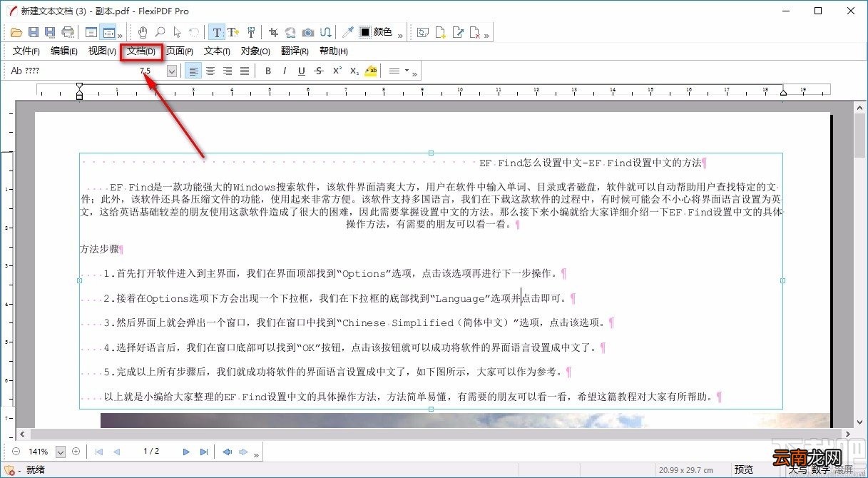Open the 页面(P) menu
Image resolution: width=868 pixels, height=478 pixels.
tap(180, 51)
